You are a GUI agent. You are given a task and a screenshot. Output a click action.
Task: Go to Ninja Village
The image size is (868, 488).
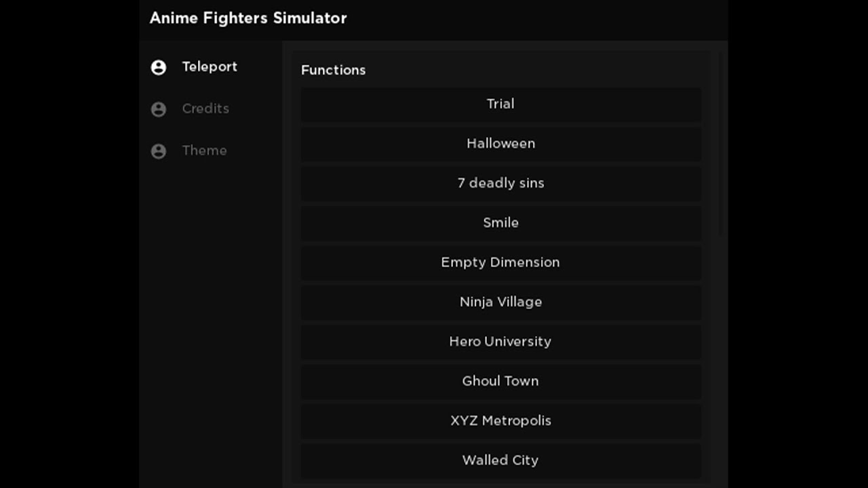(x=500, y=302)
